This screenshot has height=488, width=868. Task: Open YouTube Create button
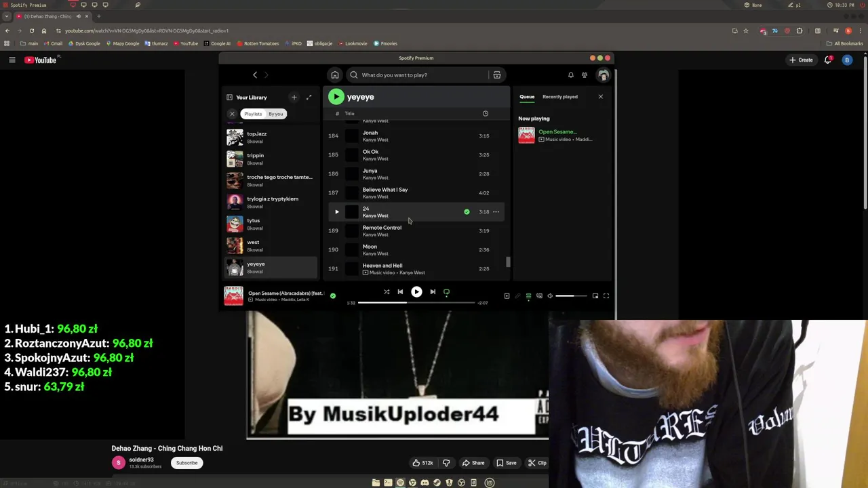(x=801, y=60)
